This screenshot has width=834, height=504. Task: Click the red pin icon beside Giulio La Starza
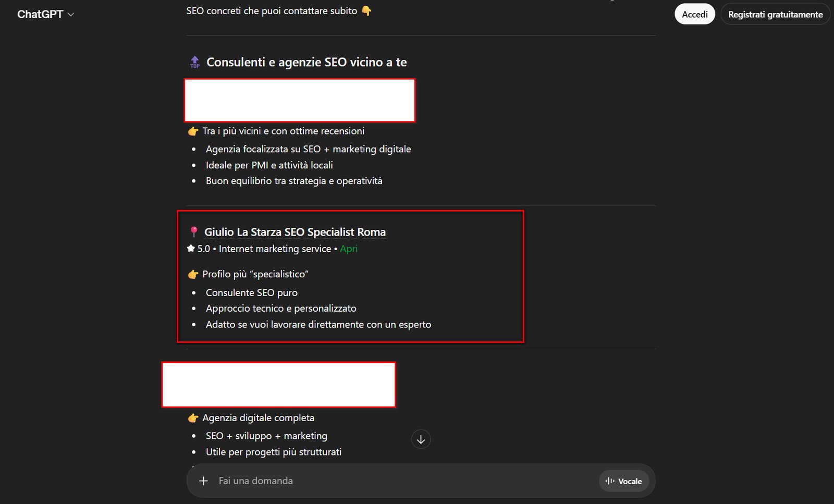click(194, 232)
